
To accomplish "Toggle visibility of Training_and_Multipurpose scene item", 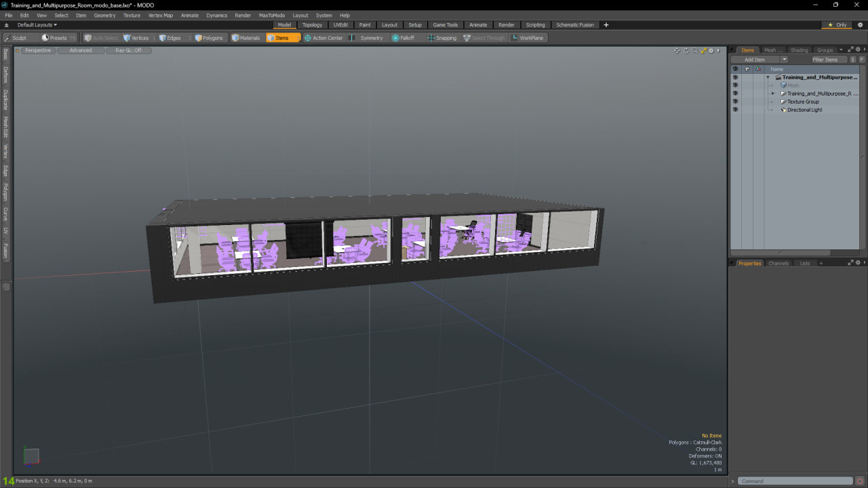I will (735, 77).
